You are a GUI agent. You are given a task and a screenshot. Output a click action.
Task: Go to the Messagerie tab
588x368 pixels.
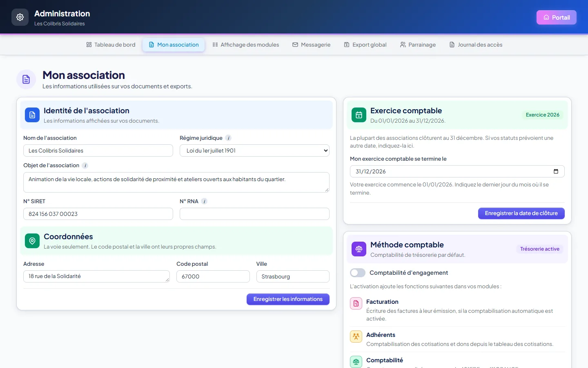coord(312,45)
